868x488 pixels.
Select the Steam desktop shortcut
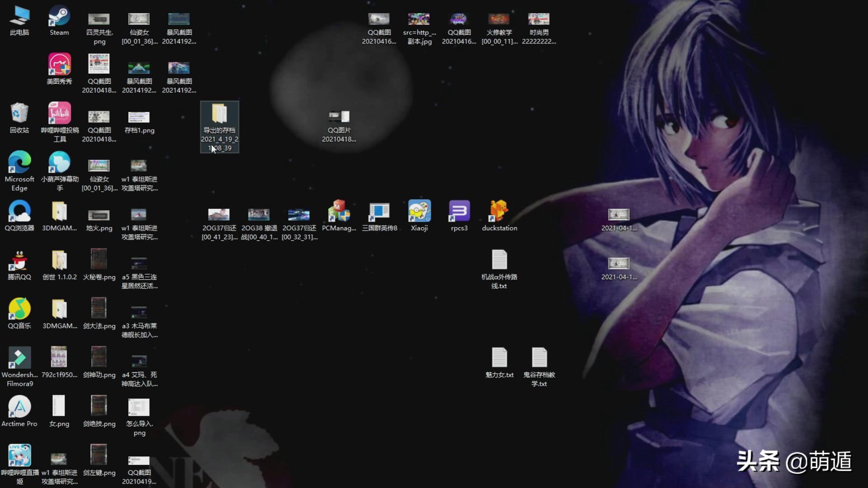pyautogui.click(x=59, y=17)
